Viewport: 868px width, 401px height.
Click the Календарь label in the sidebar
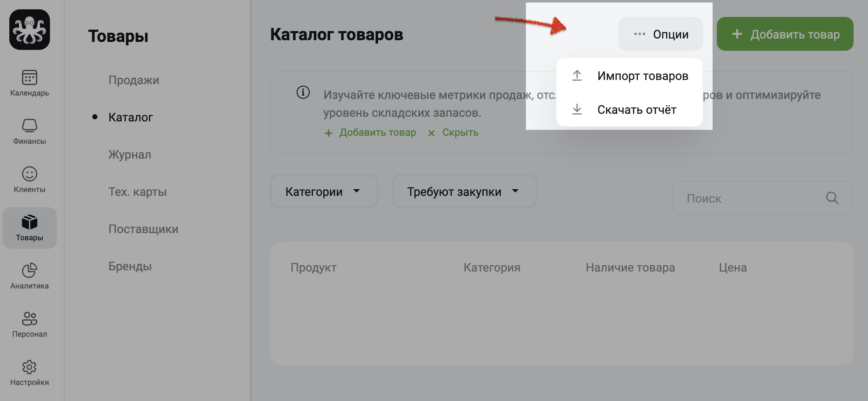click(x=30, y=93)
